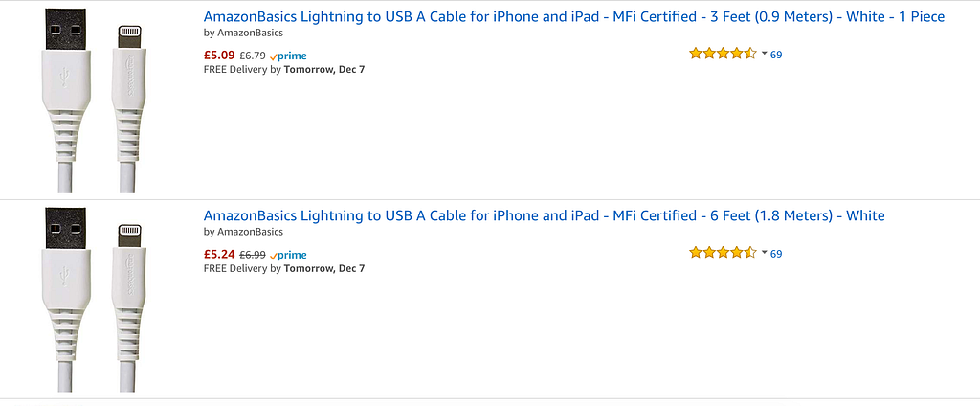Click the £5.09 price

coord(219,55)
